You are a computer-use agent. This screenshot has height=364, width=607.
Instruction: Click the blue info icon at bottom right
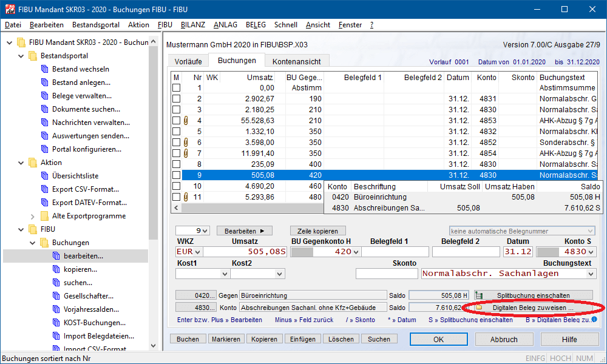[x=594, y=320]
